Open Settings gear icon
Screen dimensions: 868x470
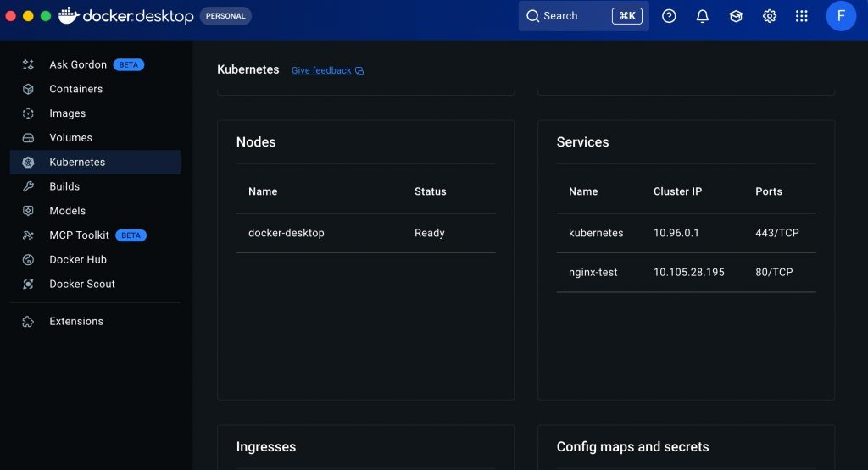769,16
